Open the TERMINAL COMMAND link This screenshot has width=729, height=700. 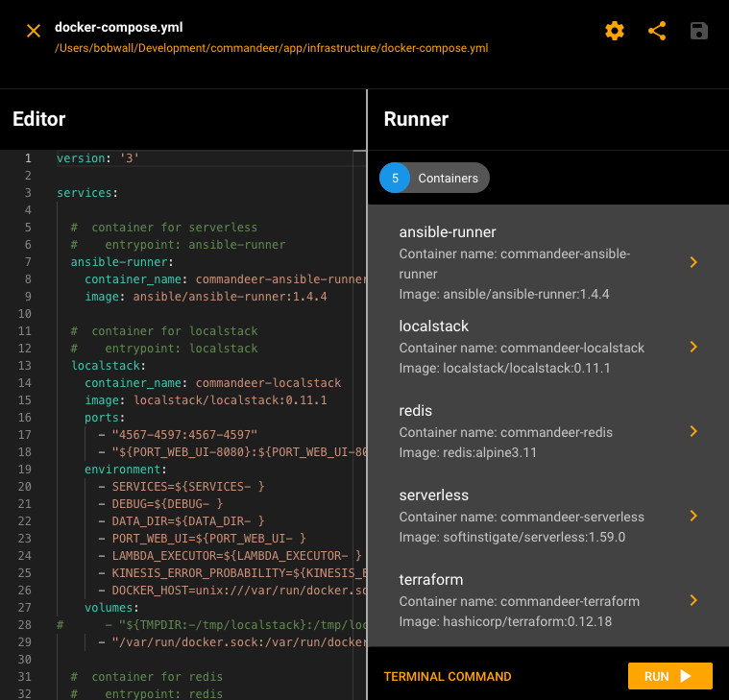(x=448, y=676)
